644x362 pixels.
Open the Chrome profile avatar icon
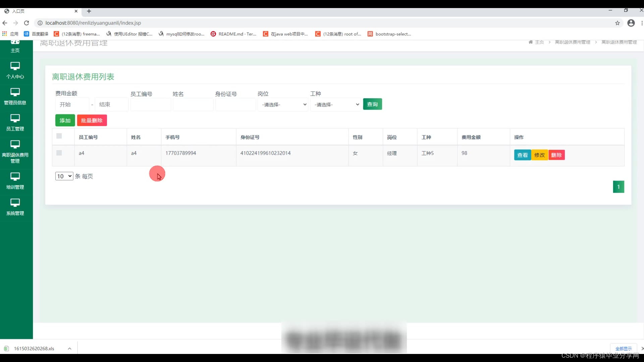631,23
